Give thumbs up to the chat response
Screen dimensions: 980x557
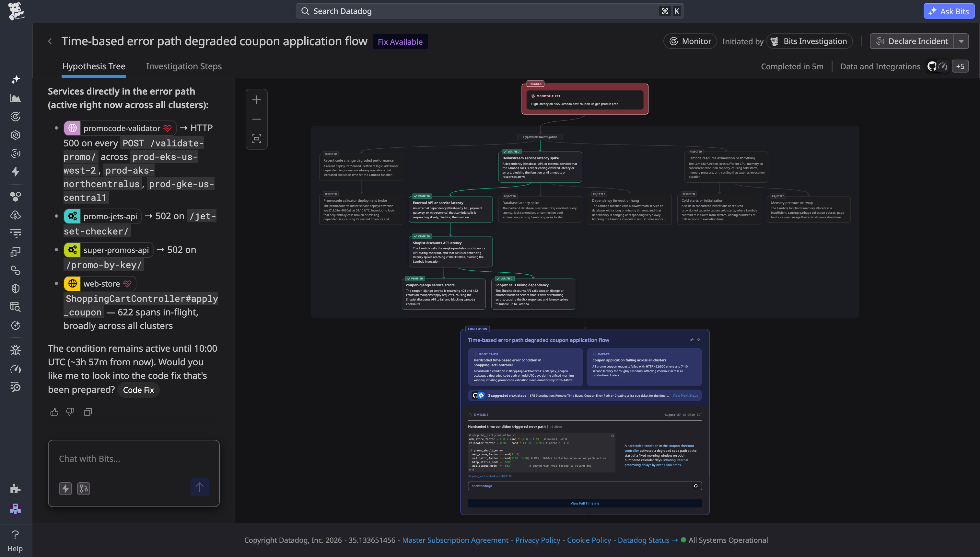(x=54, y=412)
